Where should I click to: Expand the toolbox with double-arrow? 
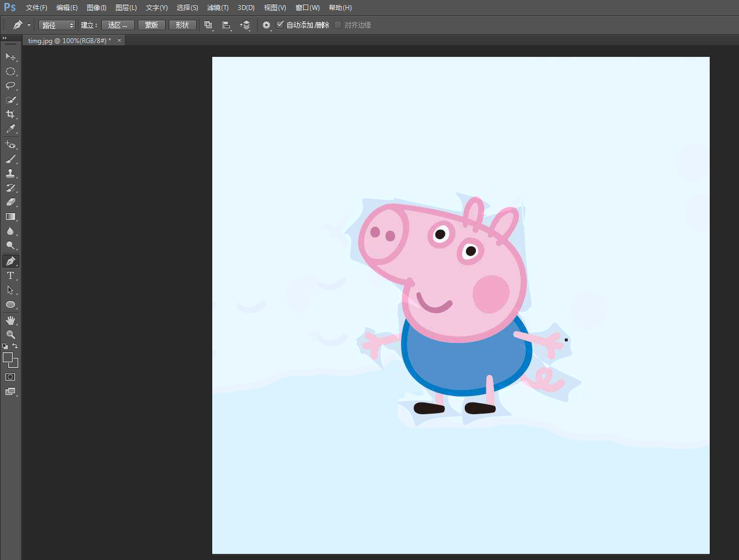pyautogui.click(x=4, y=38)
